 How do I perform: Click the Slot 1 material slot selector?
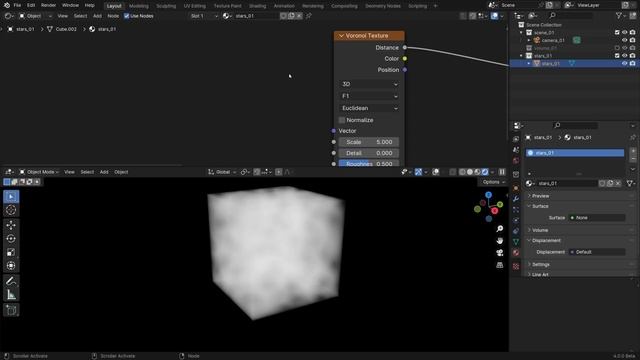click(x=204, y=16)
